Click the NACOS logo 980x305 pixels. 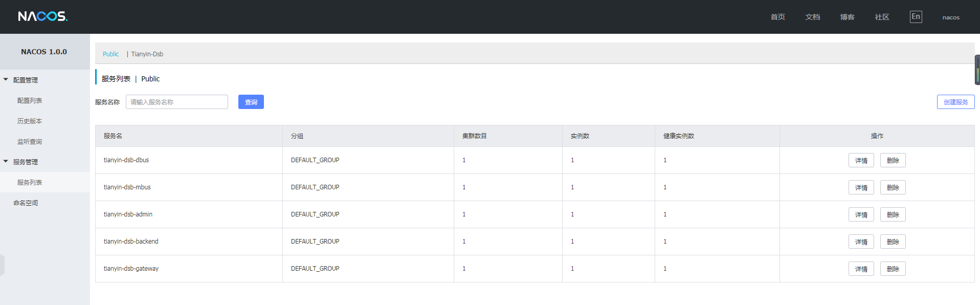(43, 16)
